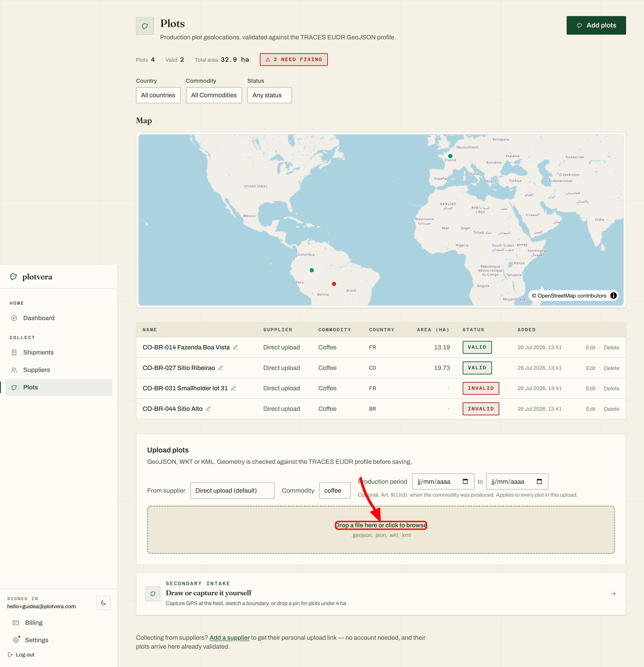Viewport: 644px width, 667px height.
Task: Delete the CO-BR-031 Smallholder lot 31 plot
Action: (x=611, y=388)
